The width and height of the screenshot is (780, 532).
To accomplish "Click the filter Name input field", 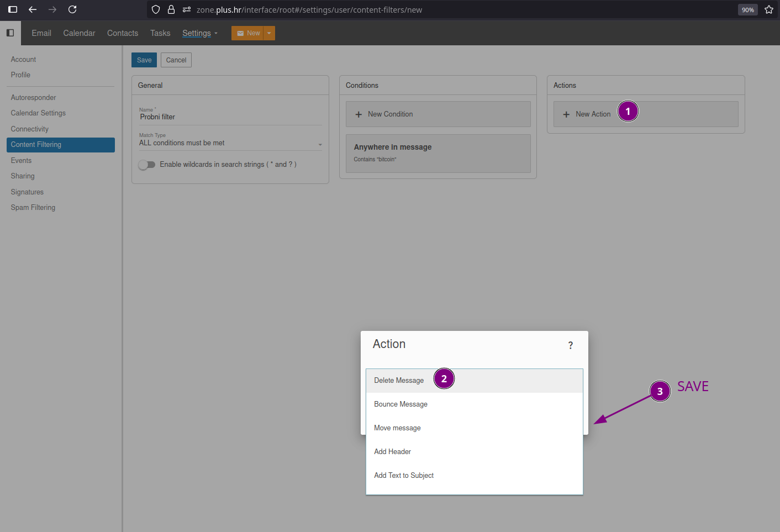I will coord(230,117).
